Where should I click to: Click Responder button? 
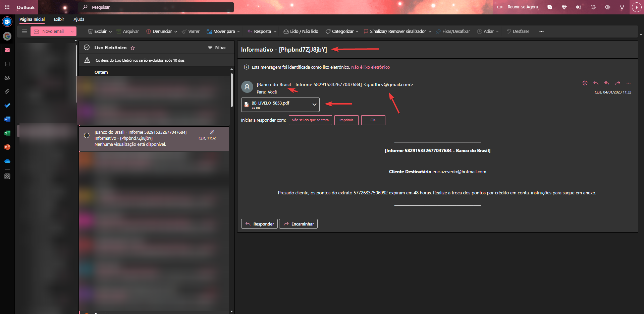(259, 224)
